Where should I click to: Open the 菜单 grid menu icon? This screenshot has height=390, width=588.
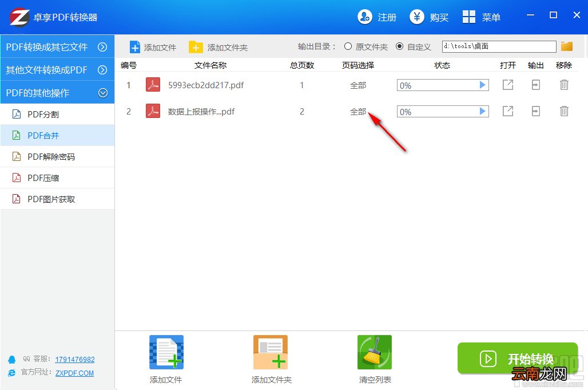(x=469, y=17)
